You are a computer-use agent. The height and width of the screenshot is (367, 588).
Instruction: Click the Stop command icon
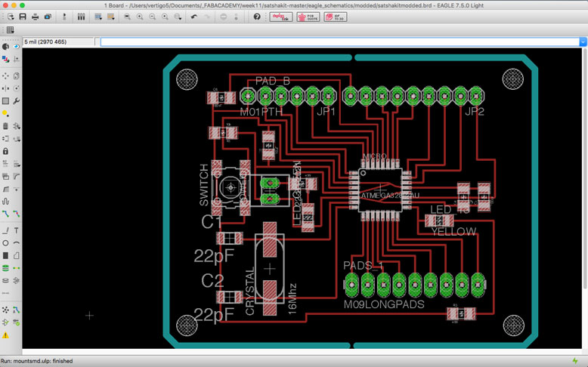click(x=224, y=17)
